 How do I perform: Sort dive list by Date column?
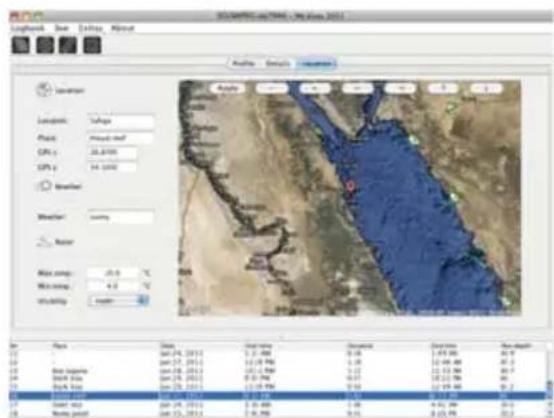167,346
